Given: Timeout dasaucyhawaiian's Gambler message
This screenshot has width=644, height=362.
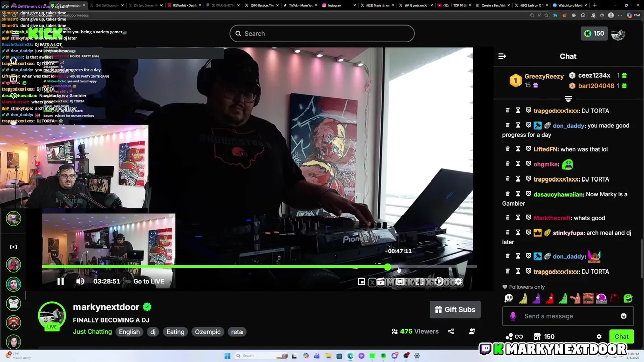Looking at the screenshot, I should [518, 194].
